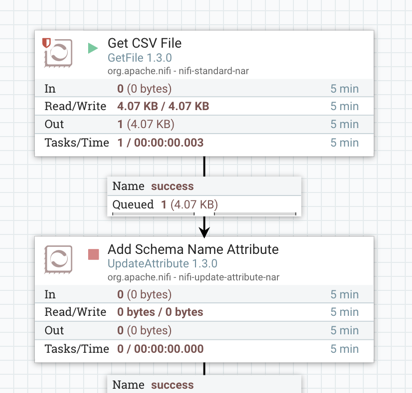The image size is (412, 393).
Task: Click the red stopped status square
Action: [x=93, y=254]
